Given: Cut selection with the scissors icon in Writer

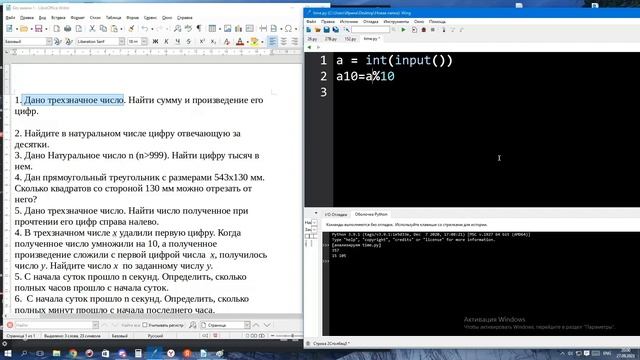Looking at the screenshot, I should coord(92,29).
